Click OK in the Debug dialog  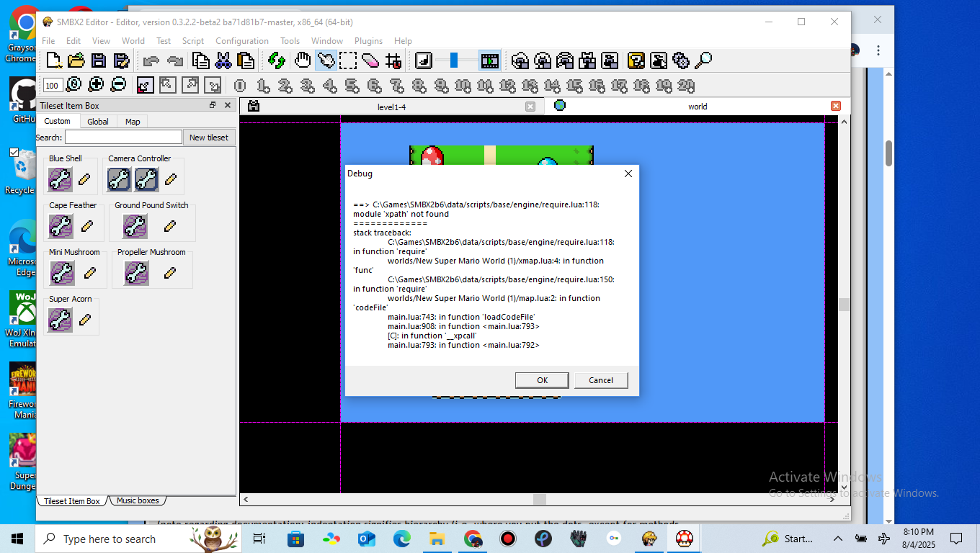542,380
